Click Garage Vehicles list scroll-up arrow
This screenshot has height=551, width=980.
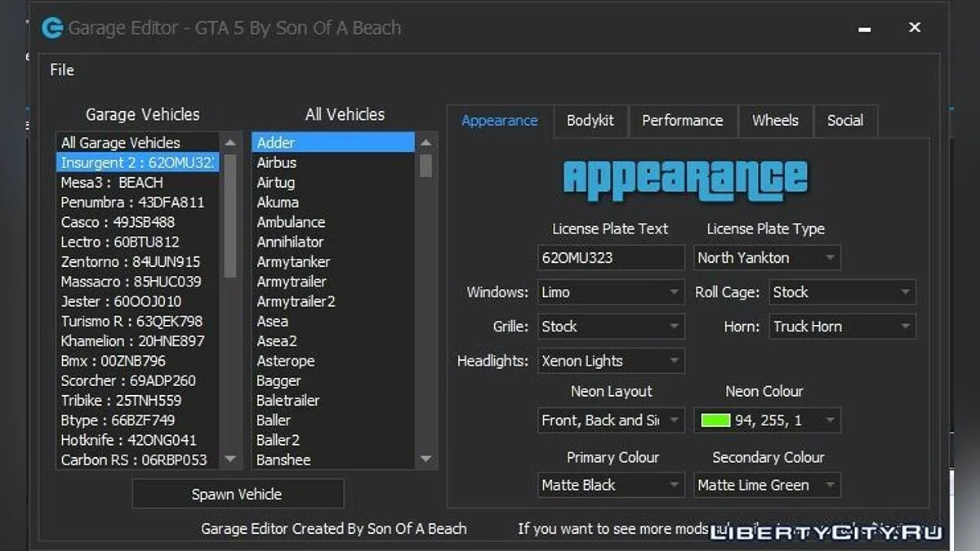(x=230, y=143)
